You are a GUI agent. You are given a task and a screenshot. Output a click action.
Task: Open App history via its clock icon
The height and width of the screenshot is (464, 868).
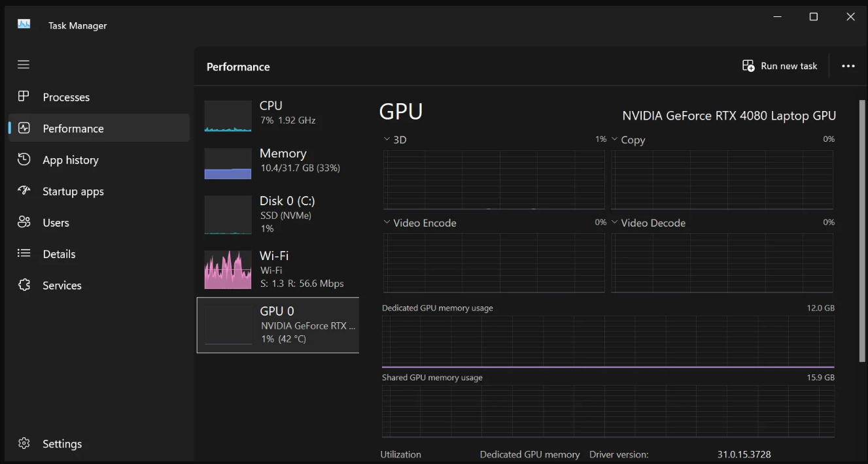24,159
